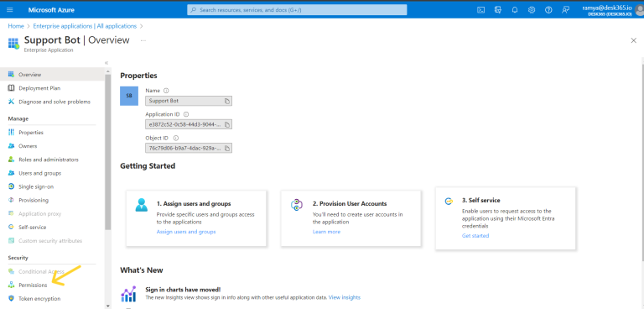Click the What's New heading

click(141, 270)
